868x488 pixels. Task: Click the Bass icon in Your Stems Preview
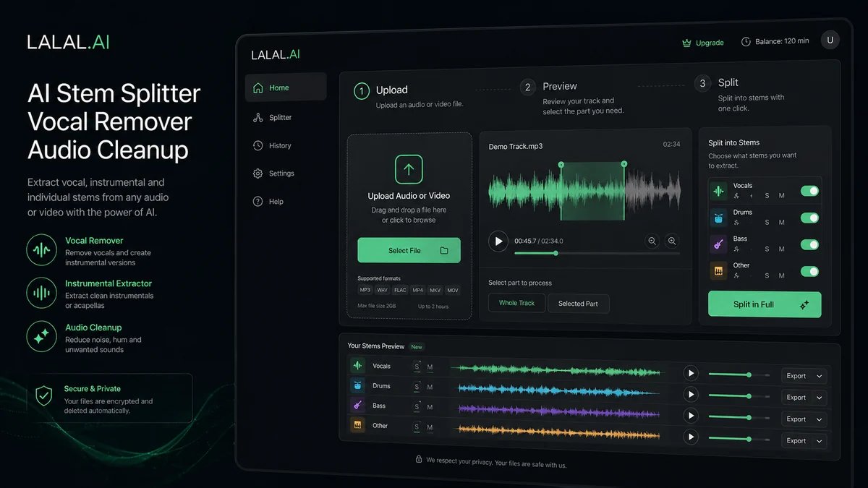click(357, 406)
